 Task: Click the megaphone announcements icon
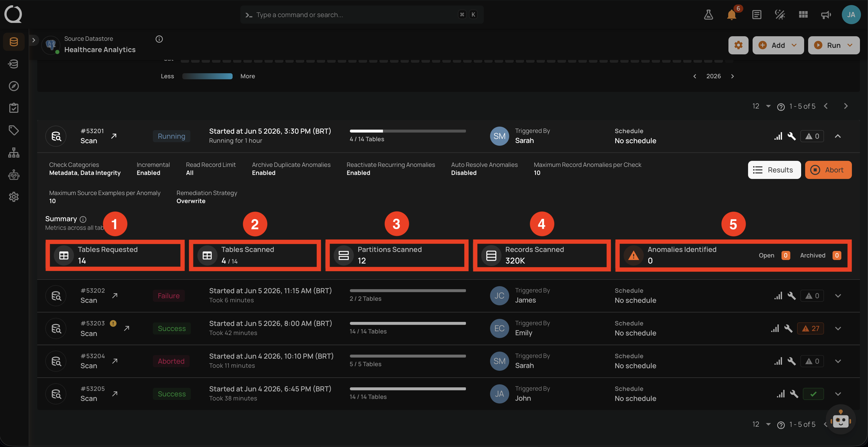(826, 15)
